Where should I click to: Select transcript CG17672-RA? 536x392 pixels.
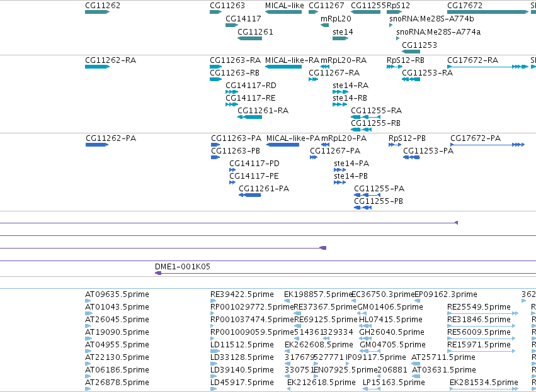click(x=488, y=67)
